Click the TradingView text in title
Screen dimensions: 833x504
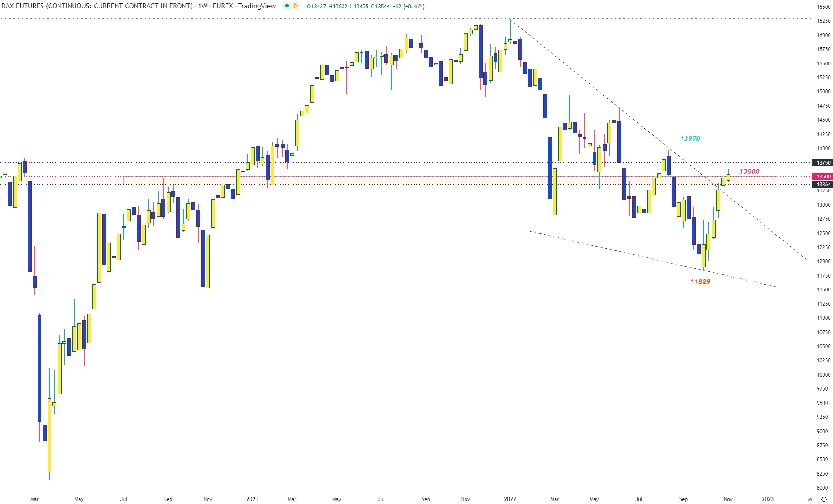pos(257,6)
